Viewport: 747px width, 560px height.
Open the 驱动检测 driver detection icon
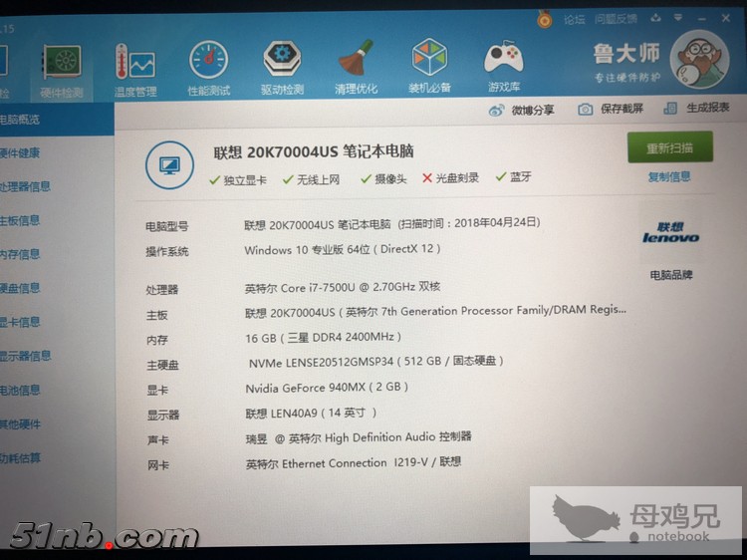pyautogui.click(x=282, y=68)
